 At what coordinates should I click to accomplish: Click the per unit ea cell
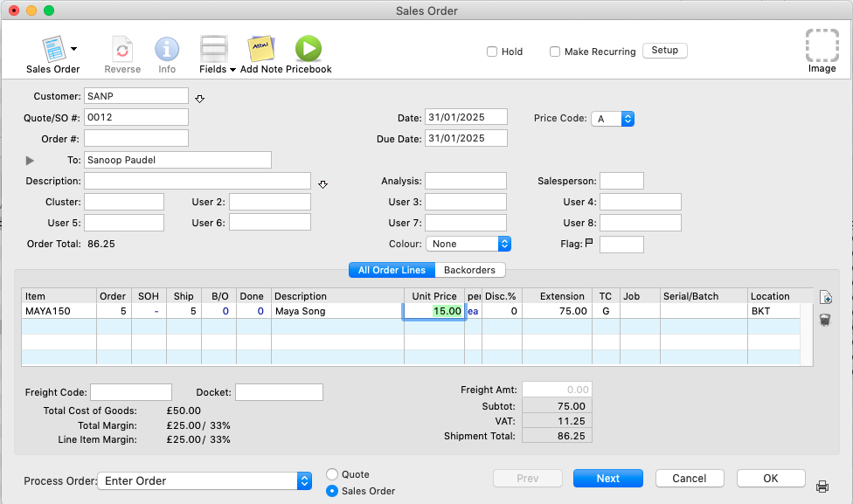(474, 311)
